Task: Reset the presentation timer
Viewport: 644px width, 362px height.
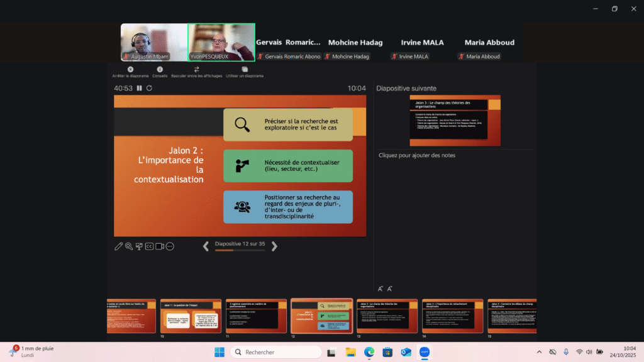Action: coord(149,89)
